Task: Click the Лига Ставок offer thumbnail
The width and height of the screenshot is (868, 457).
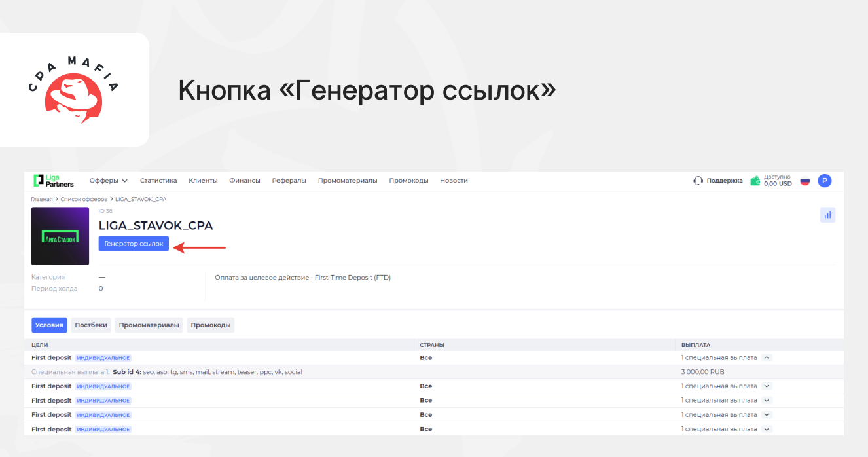Action: tap(60, 236)
